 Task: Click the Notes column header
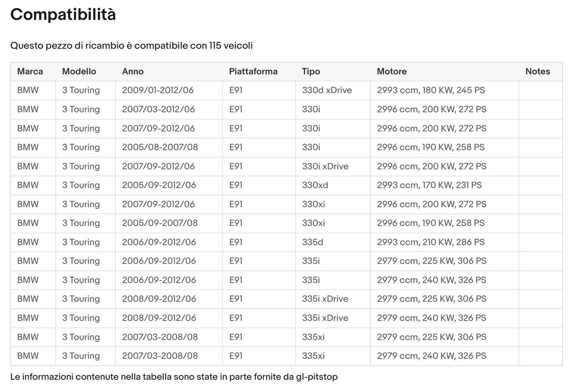coord(538,71)
